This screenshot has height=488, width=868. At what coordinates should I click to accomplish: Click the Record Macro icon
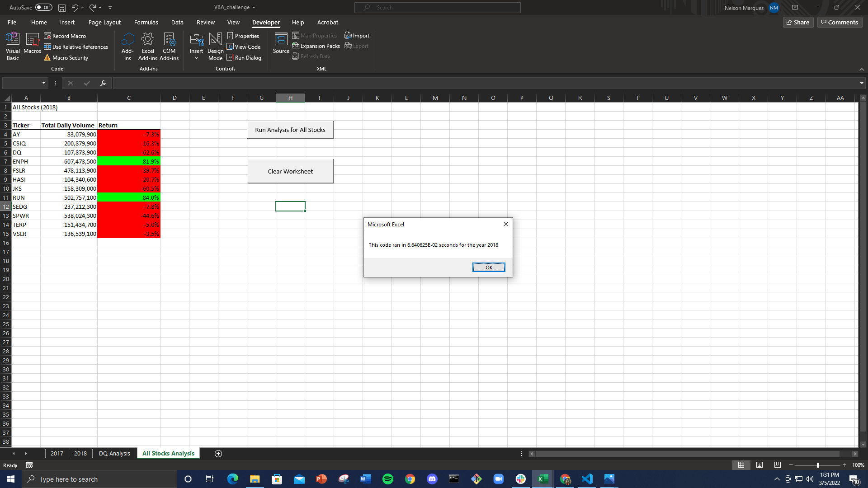pyautogui.click(x=47, y=36)
